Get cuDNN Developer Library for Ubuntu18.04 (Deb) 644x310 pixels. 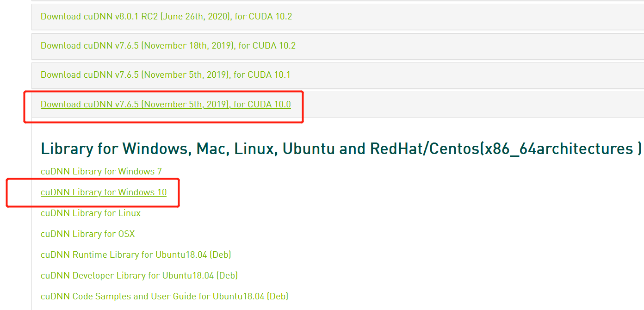pos(139,276)
